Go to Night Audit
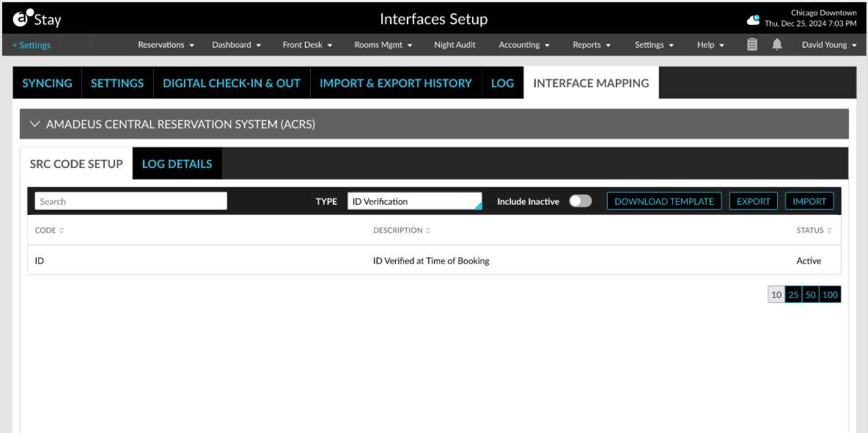868x433 pixels. tap(455, 45)
